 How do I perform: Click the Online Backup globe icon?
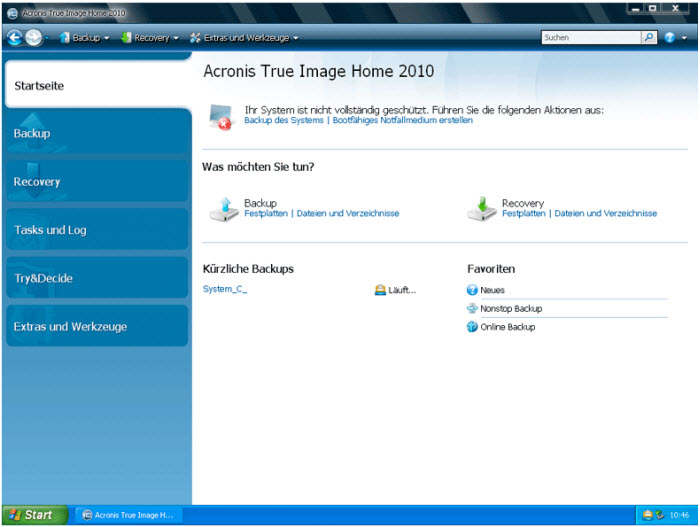pyautogui.click(x=472, y=327)
